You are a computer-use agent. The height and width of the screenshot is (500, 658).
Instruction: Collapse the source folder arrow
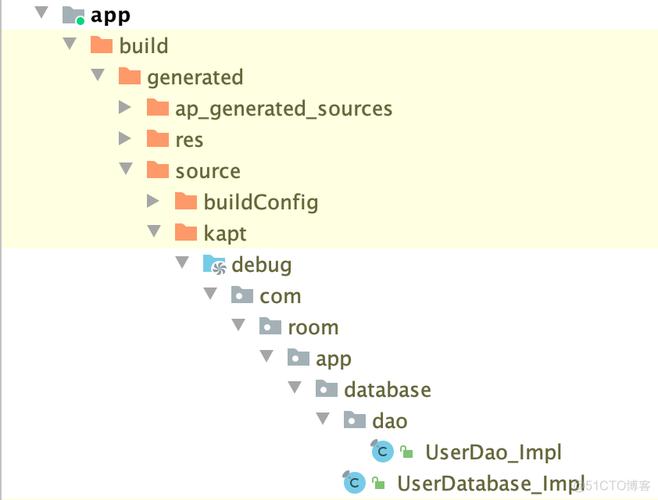coord(126,169)
